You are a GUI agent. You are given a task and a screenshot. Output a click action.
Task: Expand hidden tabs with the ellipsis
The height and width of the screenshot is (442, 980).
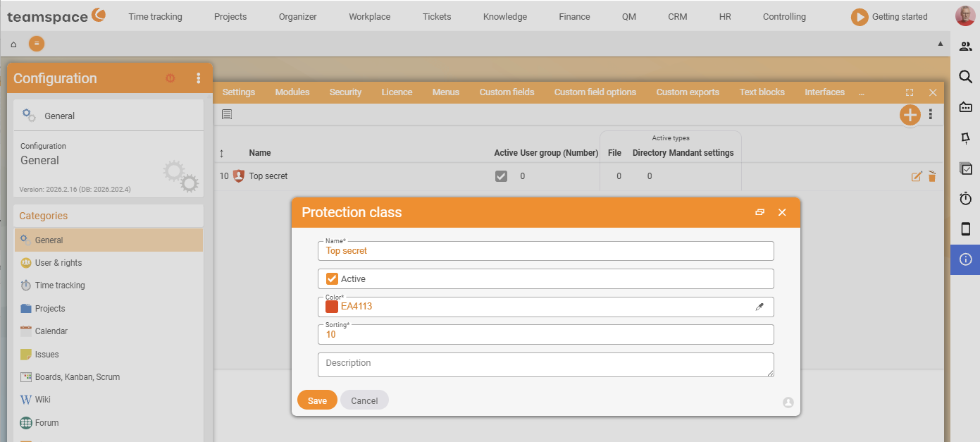(861, 92)
